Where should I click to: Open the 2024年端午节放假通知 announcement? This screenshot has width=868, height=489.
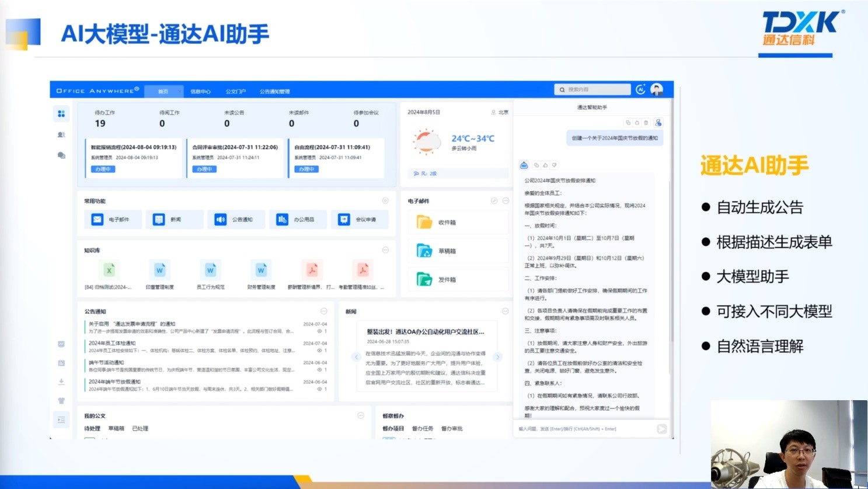pyautogui.click(x=114, y=382)
